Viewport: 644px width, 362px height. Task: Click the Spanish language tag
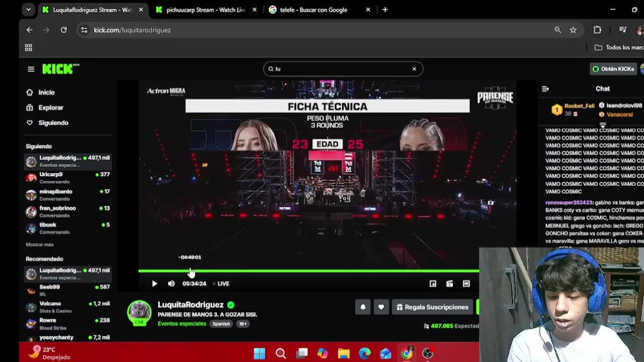[221, 324]
